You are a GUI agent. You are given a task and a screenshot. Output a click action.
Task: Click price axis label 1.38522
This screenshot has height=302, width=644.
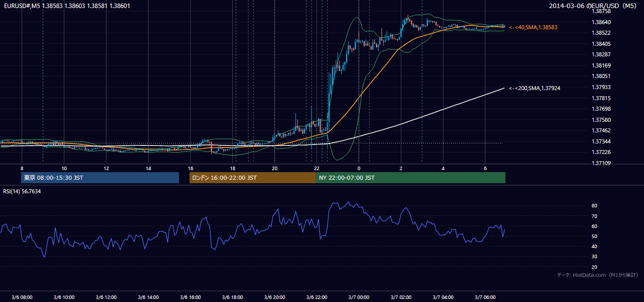click(x=601, y=33)
